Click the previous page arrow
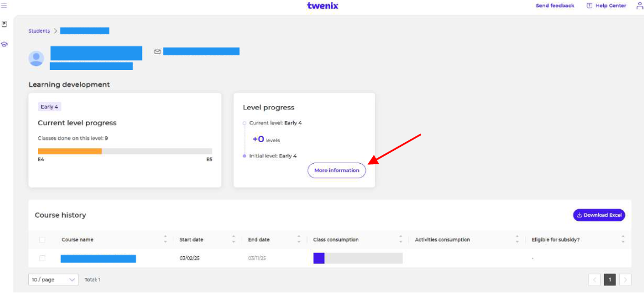644x293 pixels. pyautogui.click(x=595, y=280)
